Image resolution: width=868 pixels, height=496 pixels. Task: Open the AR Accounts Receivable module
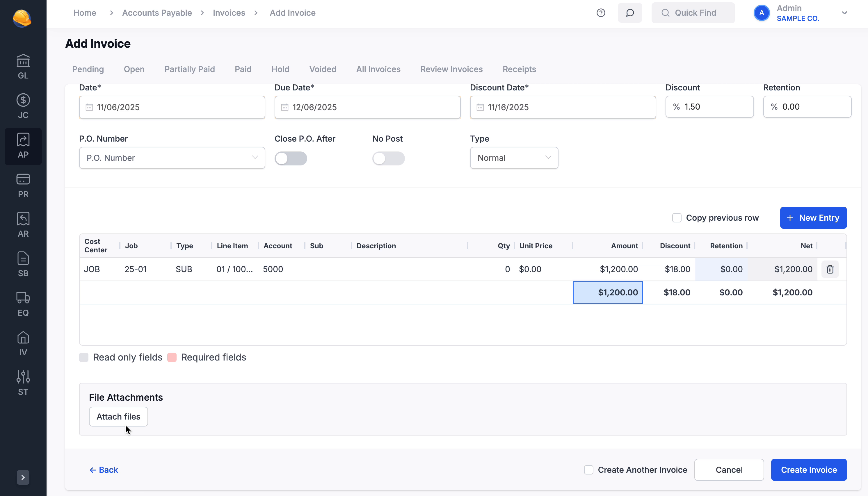click(x=23, y=224)
